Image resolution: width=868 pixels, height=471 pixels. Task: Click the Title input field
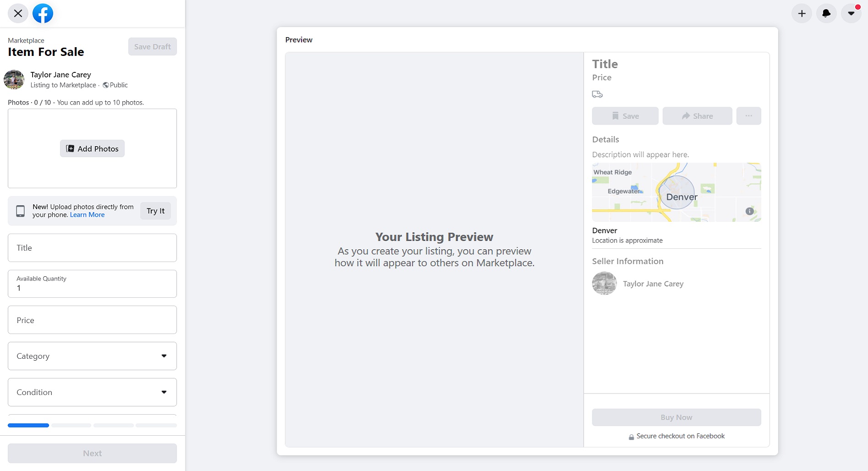click(92, 248)
